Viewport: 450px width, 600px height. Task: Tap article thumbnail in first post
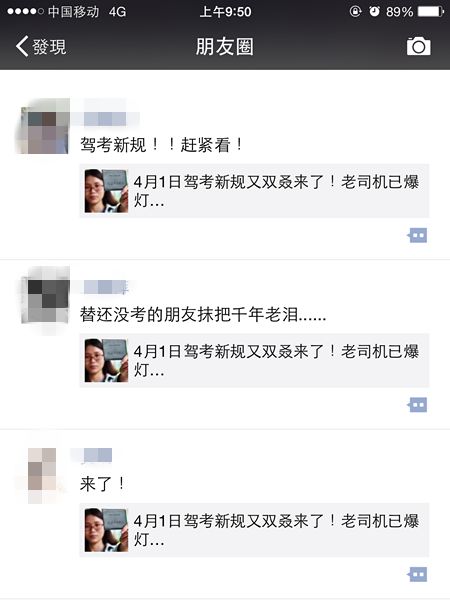106,191
